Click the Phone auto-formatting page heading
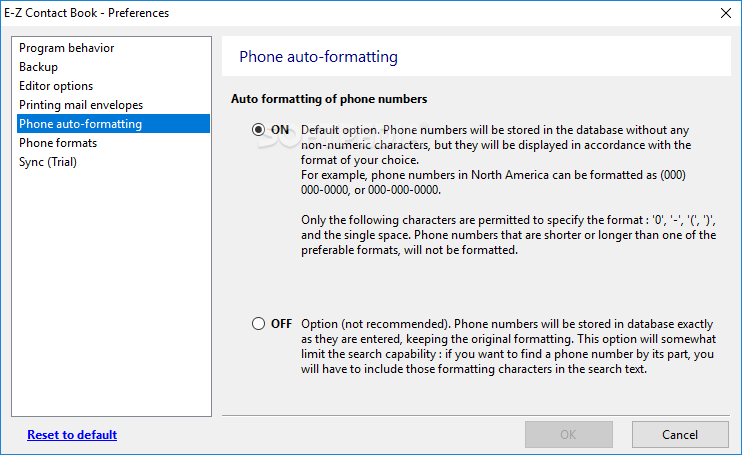 point(318,57)
